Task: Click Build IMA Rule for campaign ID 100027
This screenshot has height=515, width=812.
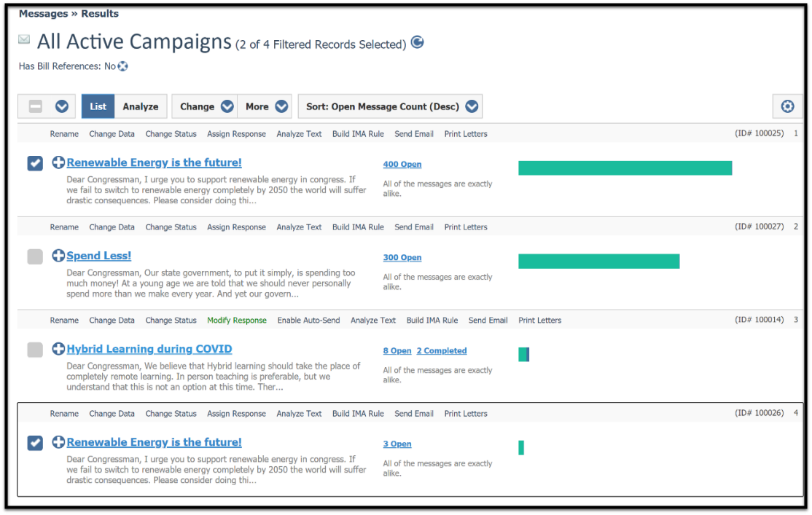Action: tap(359, 227)
